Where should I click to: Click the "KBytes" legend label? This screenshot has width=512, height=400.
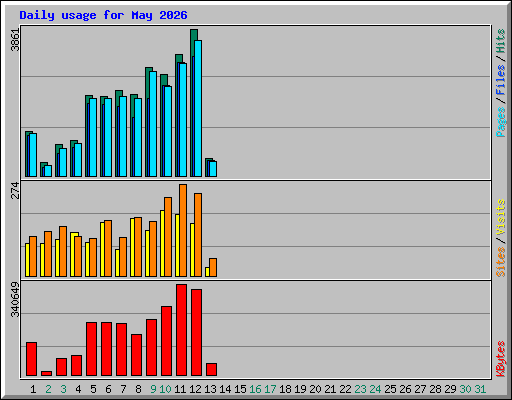(500, 359)
